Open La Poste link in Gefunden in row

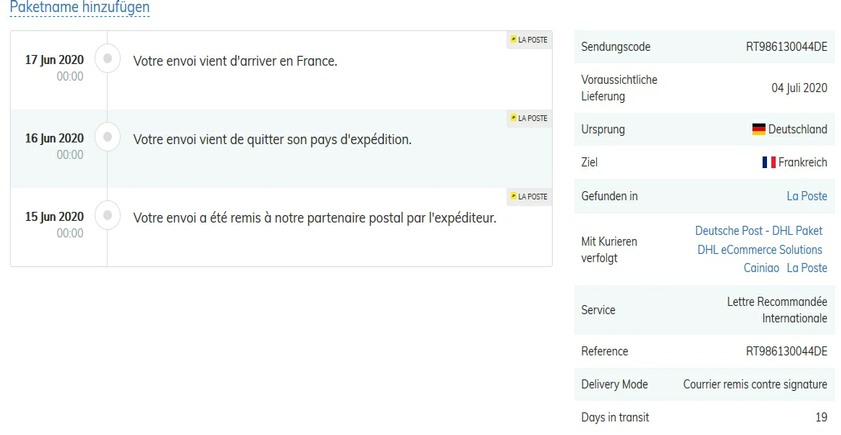(806, 196)
